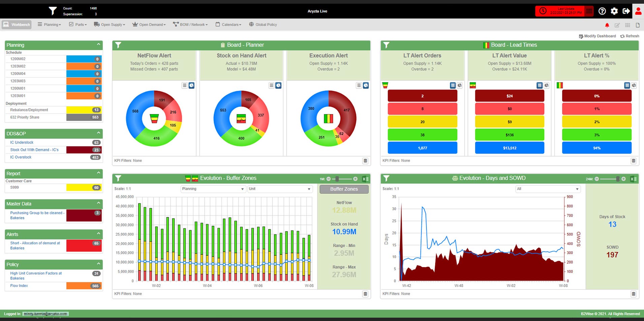
Task: Open the settings gear in the top bar
Action: (614, 11)
